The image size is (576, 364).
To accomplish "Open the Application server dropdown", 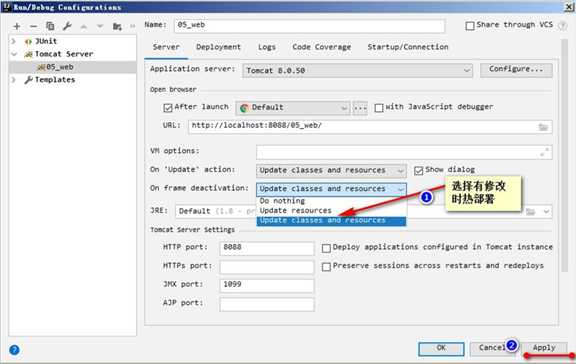I will [357, 71].
